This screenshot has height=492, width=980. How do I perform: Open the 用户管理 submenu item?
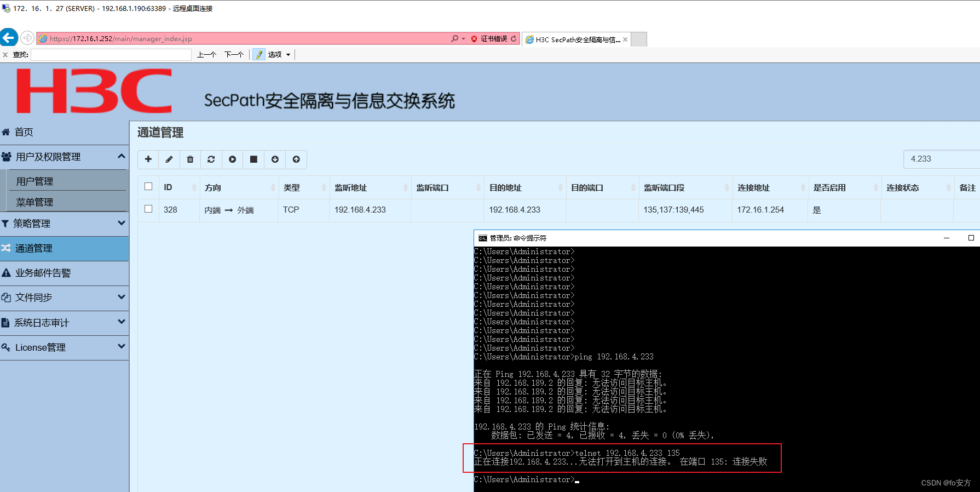click(68, 181)
